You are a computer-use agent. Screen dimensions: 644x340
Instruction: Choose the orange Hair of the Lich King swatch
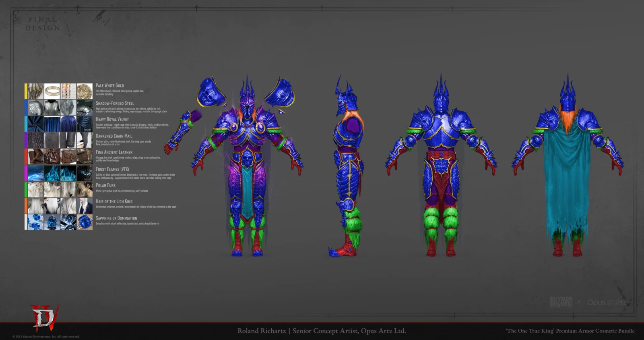[x=26, y=206]
